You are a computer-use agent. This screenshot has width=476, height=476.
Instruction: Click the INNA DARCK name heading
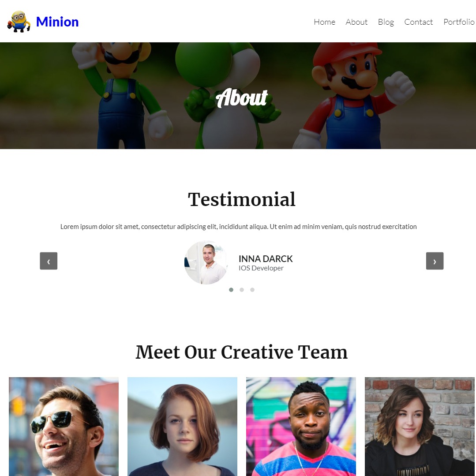click(x=266, y=259)
